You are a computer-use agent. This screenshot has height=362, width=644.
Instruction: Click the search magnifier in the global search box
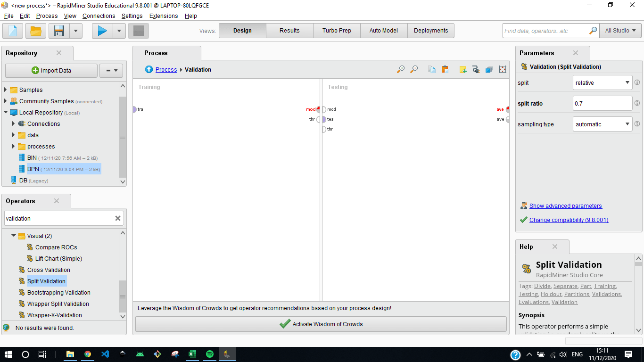[593, 31]
